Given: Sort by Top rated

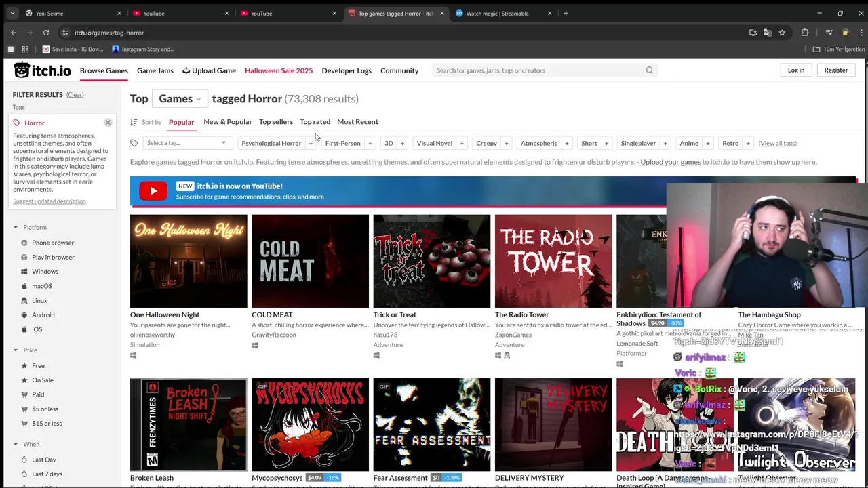Looking at the screenshot, I should coord(315,122).
